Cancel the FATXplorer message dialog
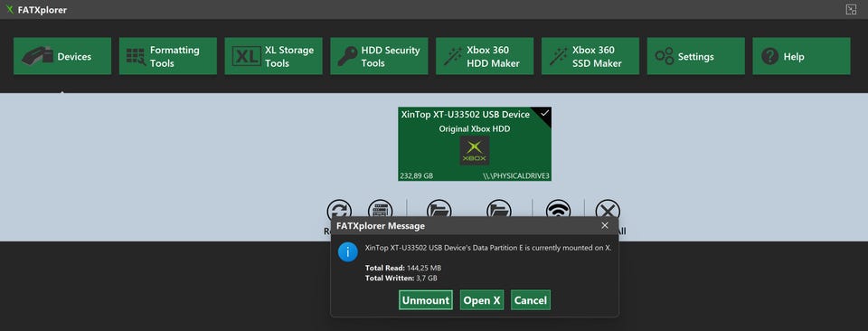 pos(531,300)
